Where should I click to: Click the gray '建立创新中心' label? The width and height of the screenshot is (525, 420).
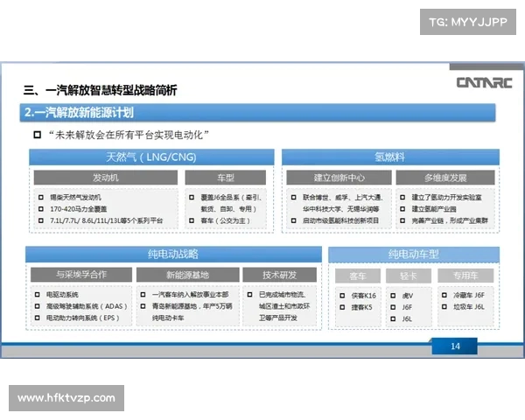pyautogui.click(x=339, y=178)
